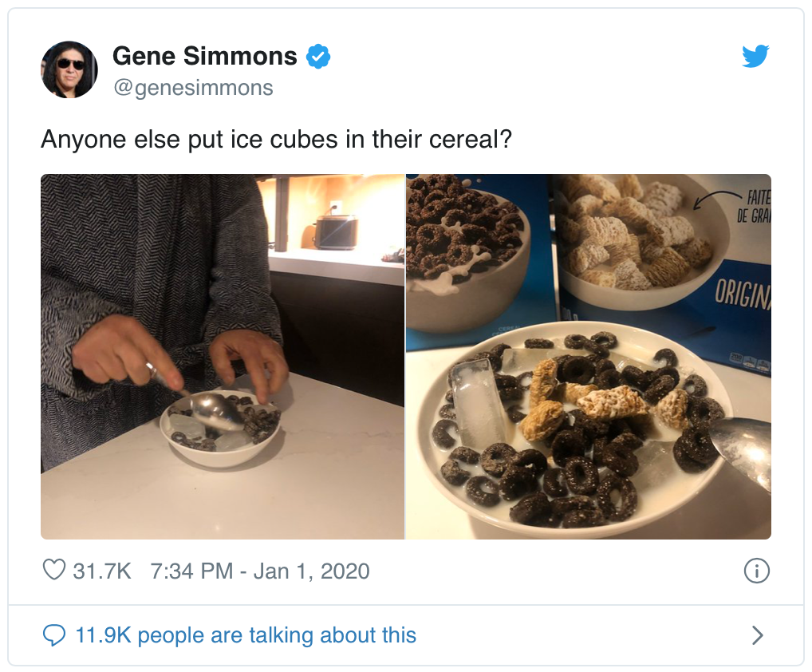Click the blue verified badge
The width and height of the screenshot is (812, 672).
(318, 57)
